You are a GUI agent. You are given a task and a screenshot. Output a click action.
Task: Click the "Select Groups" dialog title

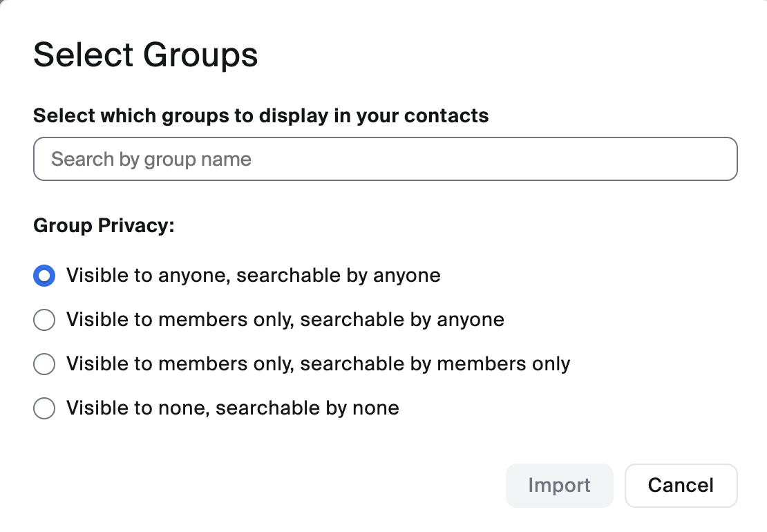(x=146, y=55)
